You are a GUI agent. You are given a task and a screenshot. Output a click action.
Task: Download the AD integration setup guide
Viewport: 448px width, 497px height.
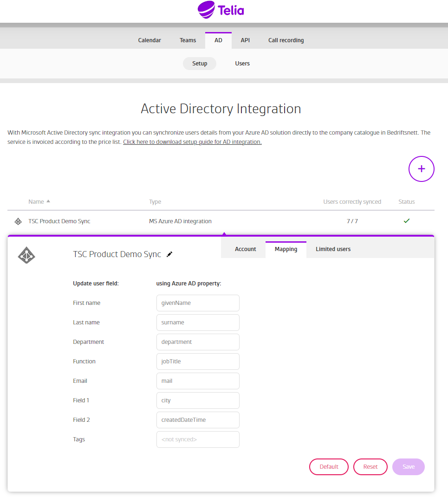click(x=192, y=142)
